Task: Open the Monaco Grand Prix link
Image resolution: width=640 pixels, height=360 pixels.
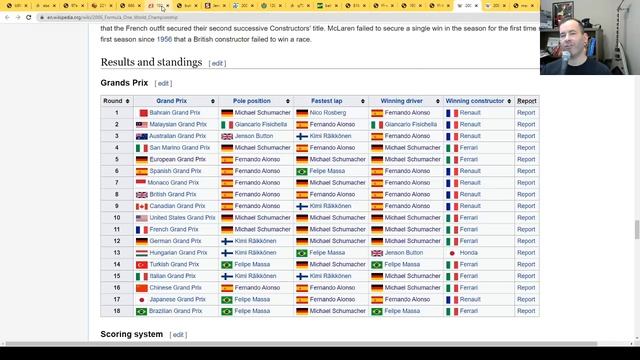Action: coord(173,183)
